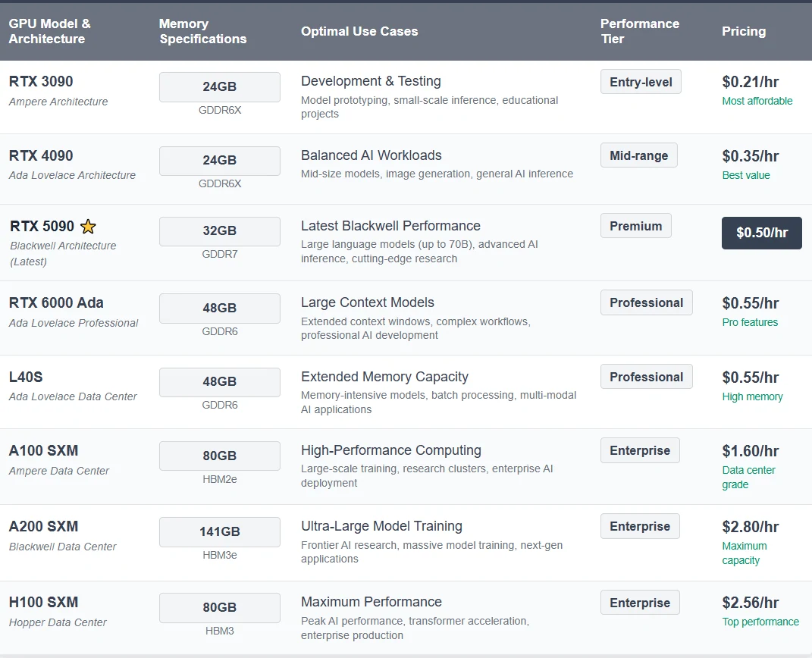Click the Optimal Use Cases header
812x658 pixels.
359,31
